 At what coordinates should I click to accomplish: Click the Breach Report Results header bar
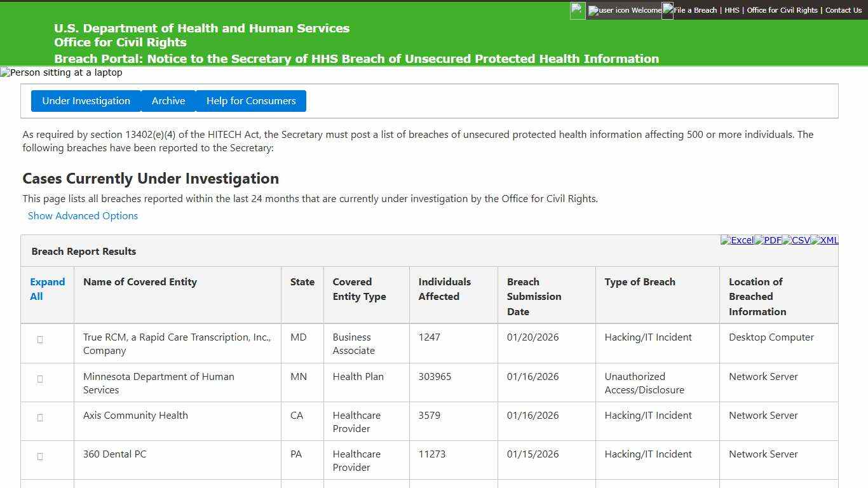click(x=83, y=251)
